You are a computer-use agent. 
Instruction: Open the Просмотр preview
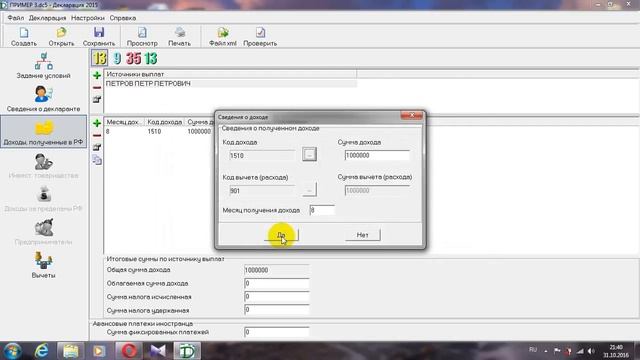pyautogui.click(x=142, y=36)
